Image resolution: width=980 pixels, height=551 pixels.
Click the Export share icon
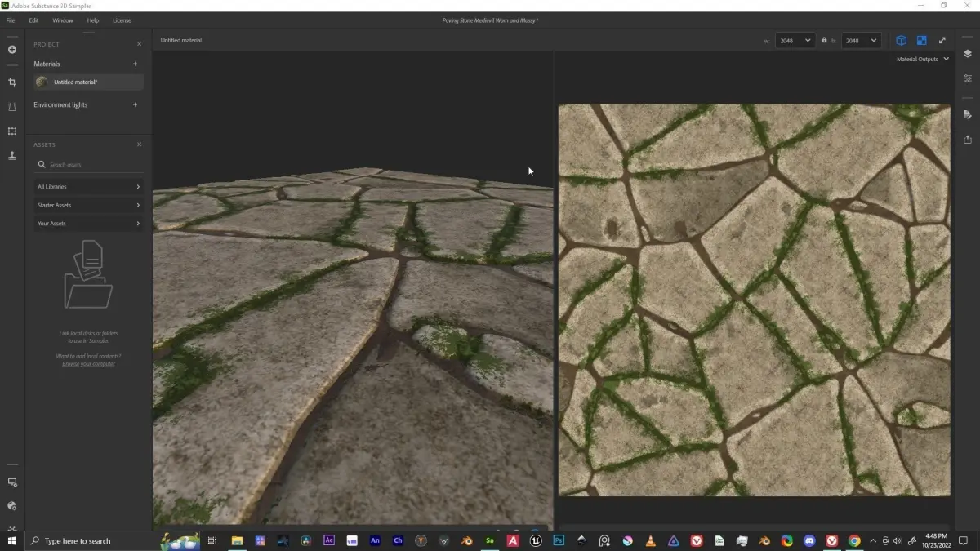tap(968, 140)
